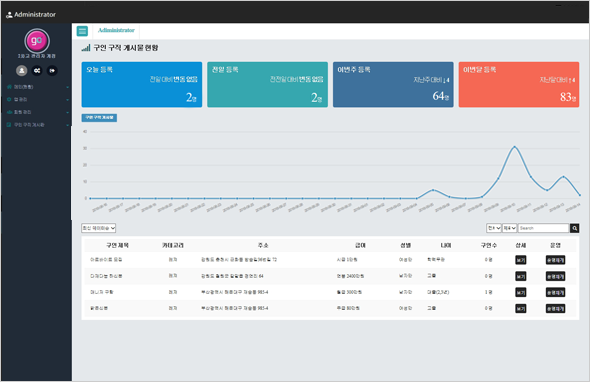The image size is (590, 382).
Task: Click 보기 button in the 80 salary row
Action: pyautogui.click(x=520, y=309)
